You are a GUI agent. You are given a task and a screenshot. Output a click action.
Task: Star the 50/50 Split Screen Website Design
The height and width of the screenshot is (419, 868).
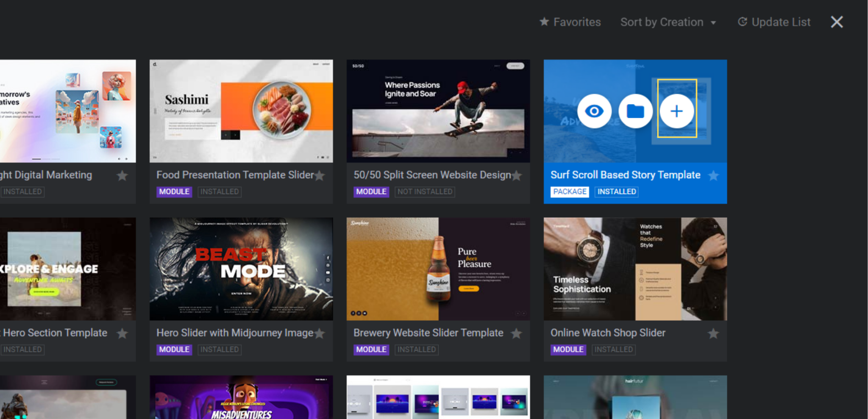(517, 175)
